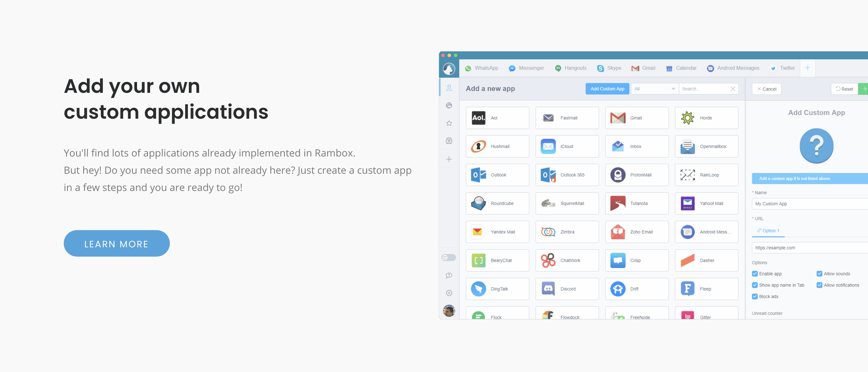Click the LEARN MORE button
Viewport: 868px width, 372px height.
[x=116, y=243]
